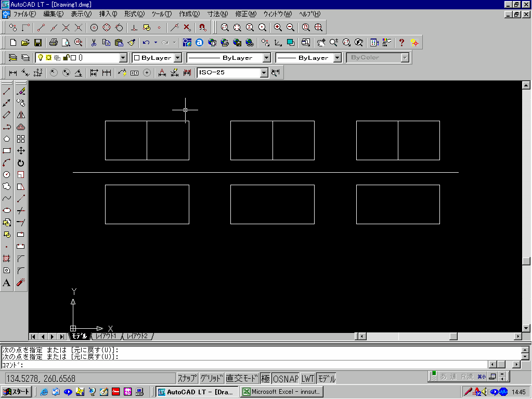
Task: Select the Hatch tool
Action: click(6, 259)
